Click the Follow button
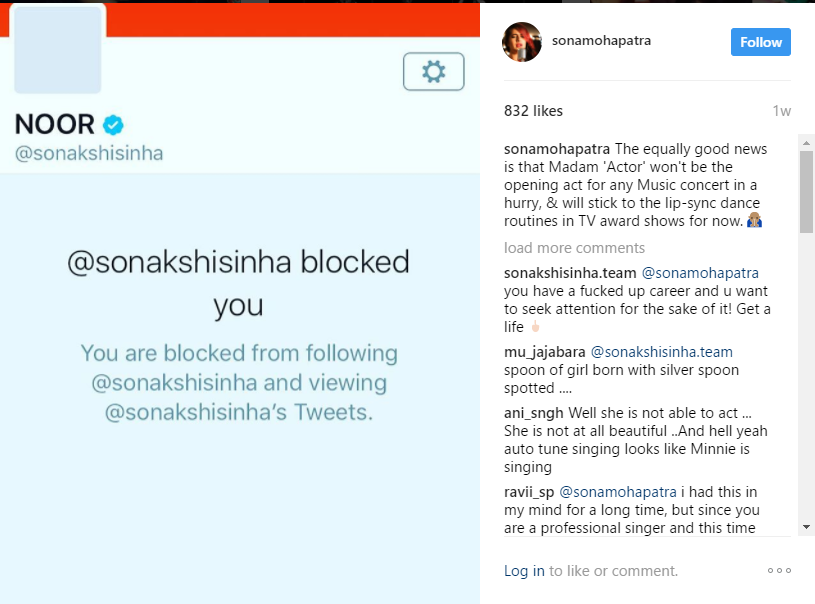Viewport: 815px width, 604px height. [760, 42]
